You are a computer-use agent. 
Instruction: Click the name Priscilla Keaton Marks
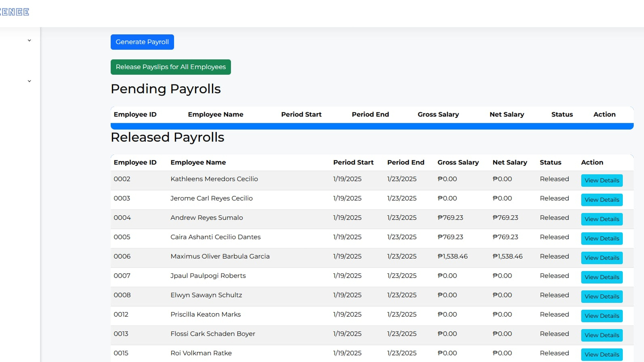(206, 314)
